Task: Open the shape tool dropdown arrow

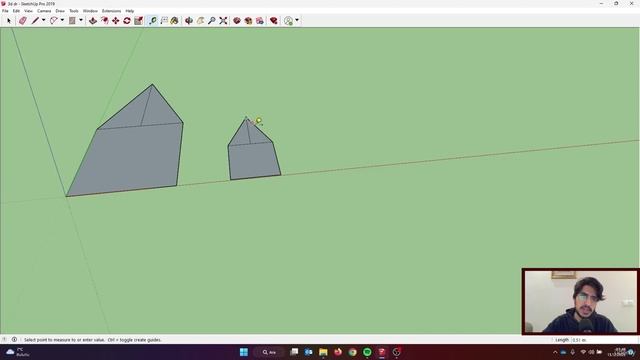Action: [81, 20]
